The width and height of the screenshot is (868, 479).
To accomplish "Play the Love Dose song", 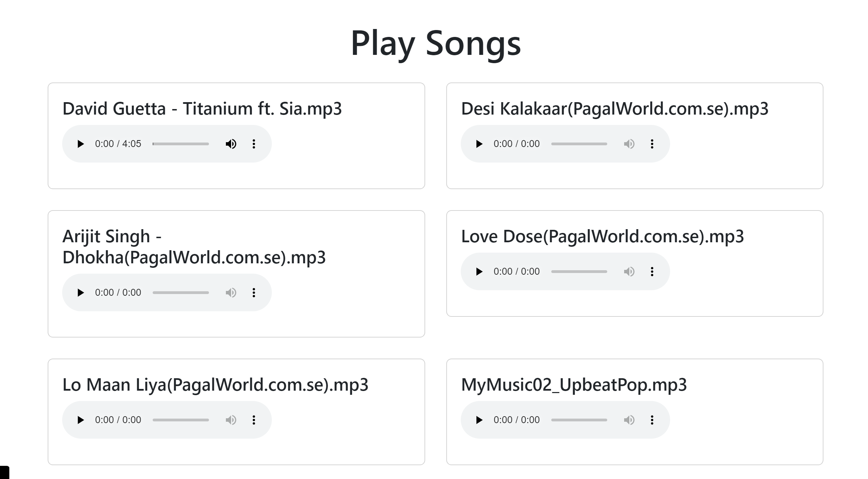I will tap(479, 272).
